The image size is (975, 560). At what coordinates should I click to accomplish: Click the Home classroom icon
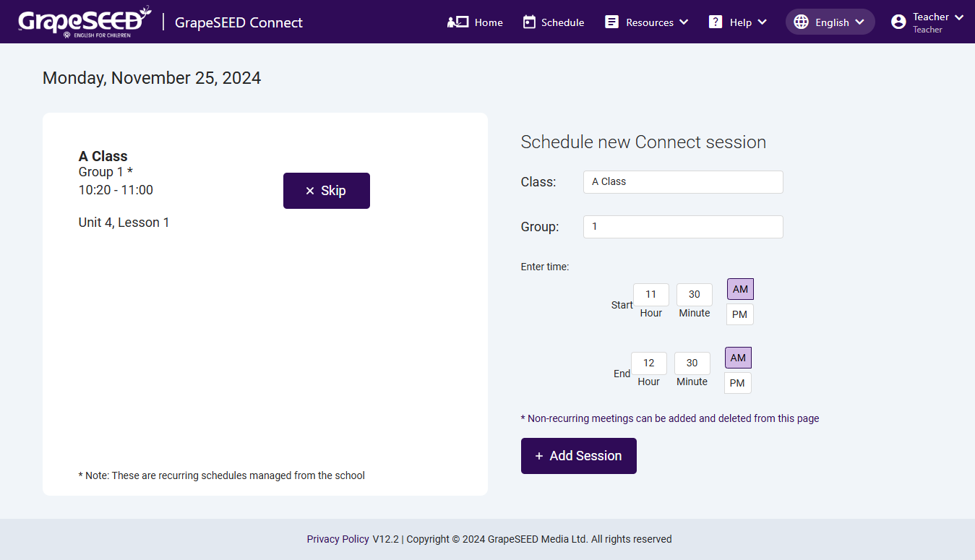[x=458, y=22]
